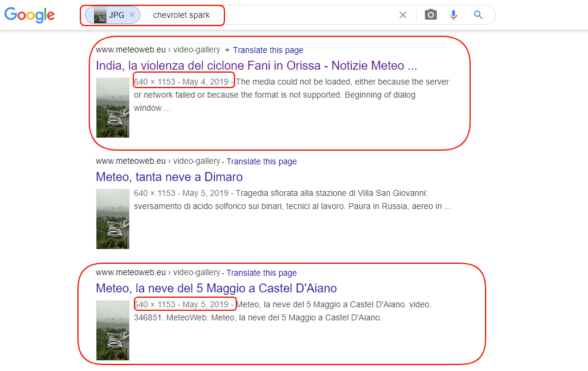The height and width of the screenshot is (371, 588).
Task: Translate the 'tanta neve a Dimaro' page
Action: click(261, 161)
